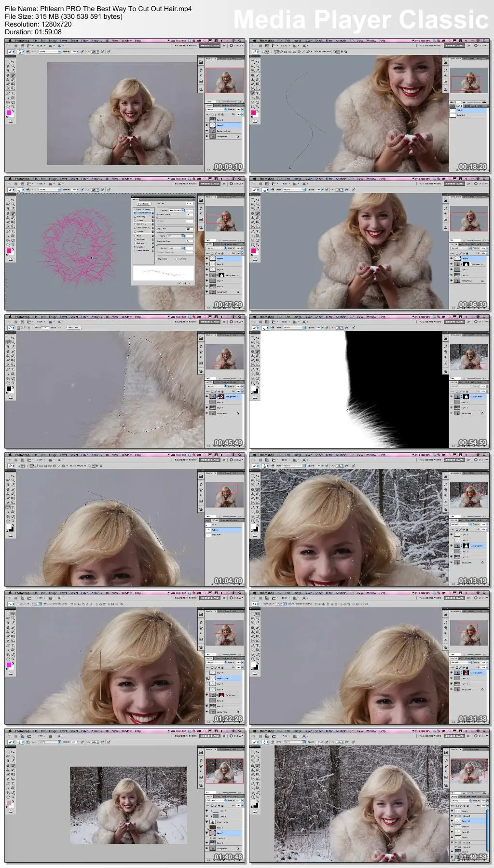Open the Window menu in the 00:27:29 frame
Image resolution: width=494 pixels, height=868 pixels.
point(127,179)
